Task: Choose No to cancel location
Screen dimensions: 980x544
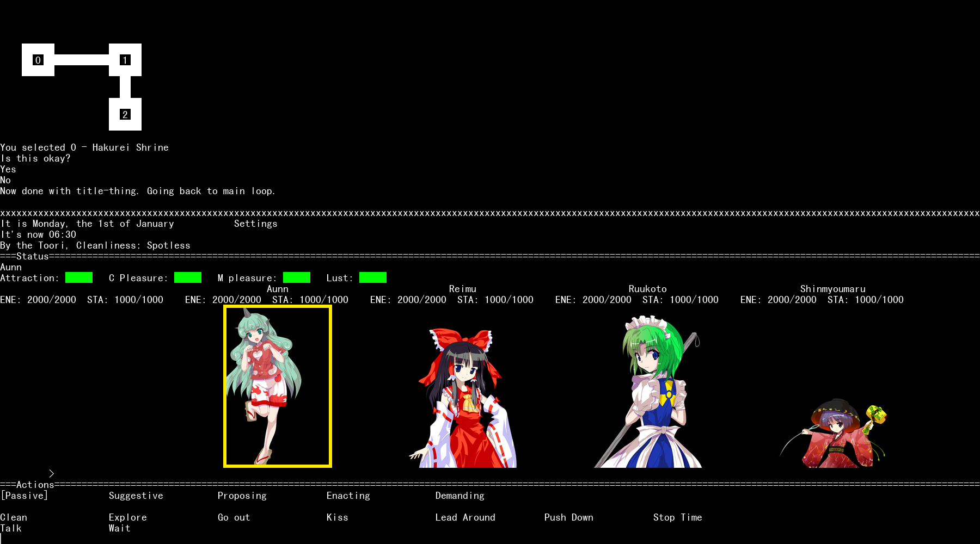Action: [x=5, y=180]
